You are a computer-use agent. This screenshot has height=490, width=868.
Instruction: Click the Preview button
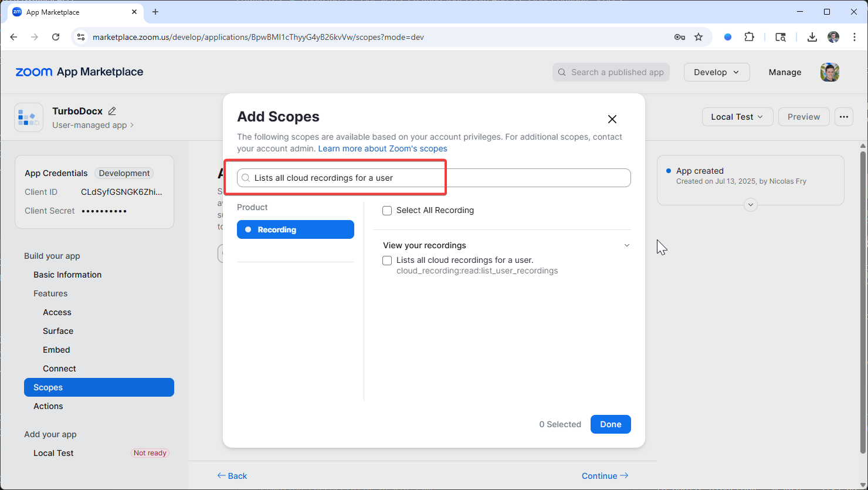click(x=803, y=117)
